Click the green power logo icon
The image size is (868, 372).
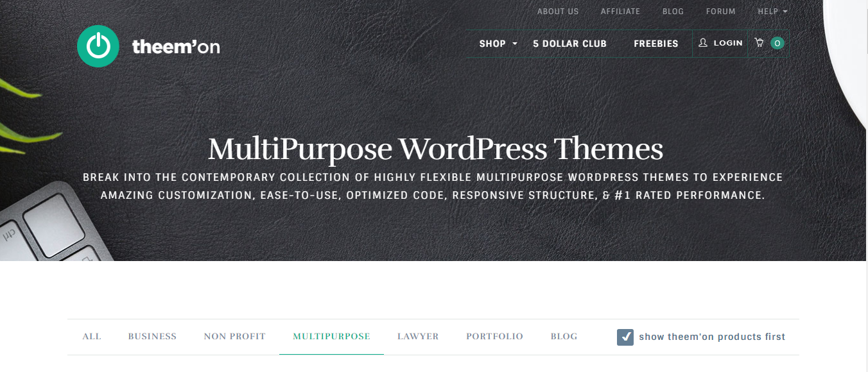point(98,46)
